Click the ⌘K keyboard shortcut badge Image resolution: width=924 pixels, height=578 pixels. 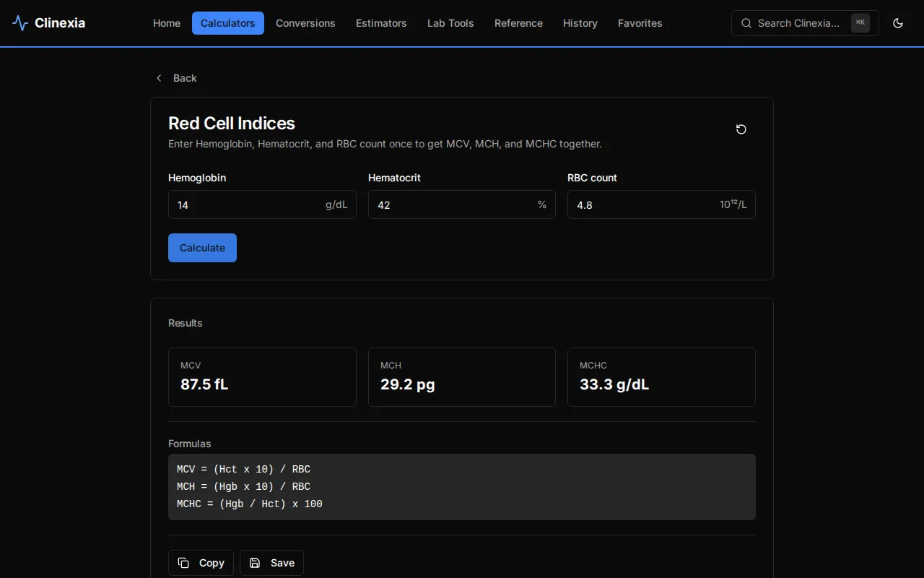[x=860, y=23]
